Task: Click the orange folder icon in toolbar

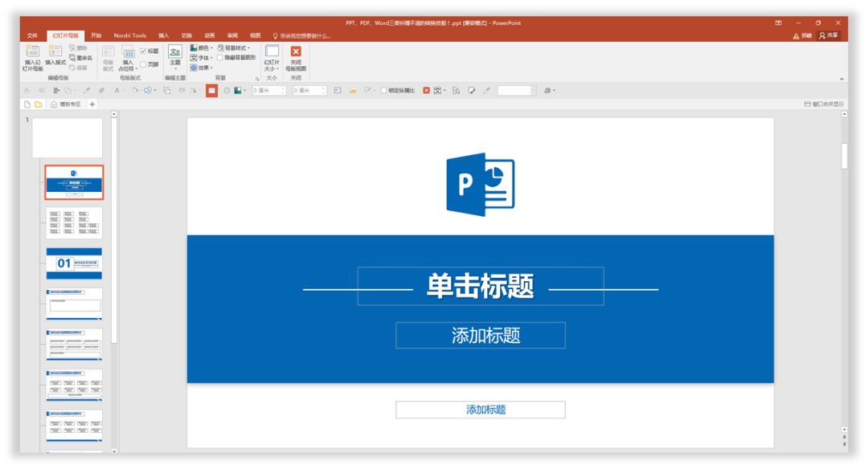Action: pos(353,90)
